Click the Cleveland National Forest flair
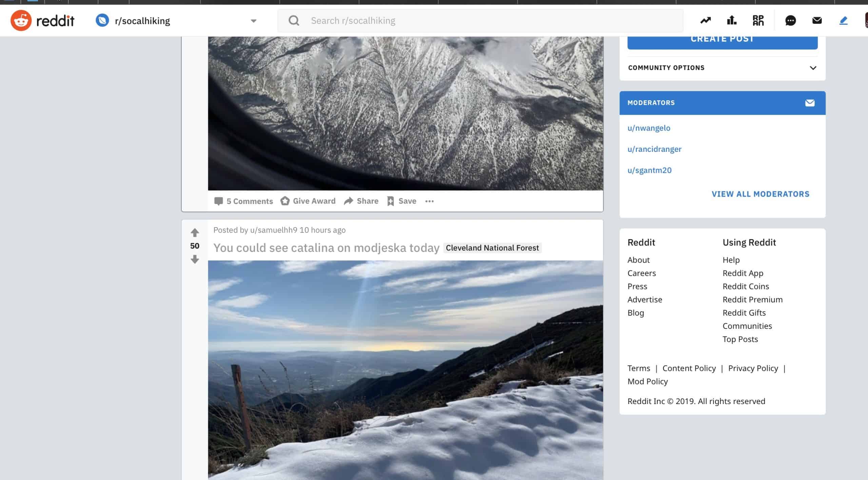 (x=492, y=248)
